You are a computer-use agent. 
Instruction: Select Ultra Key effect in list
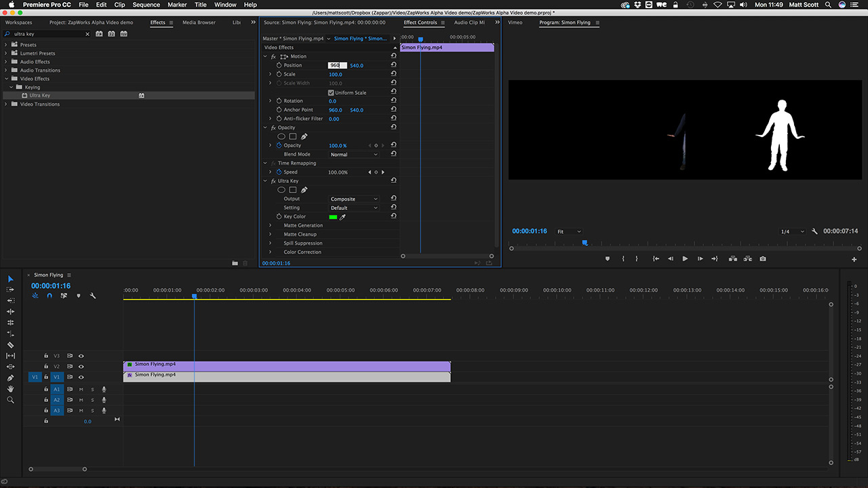pos(39,96)
